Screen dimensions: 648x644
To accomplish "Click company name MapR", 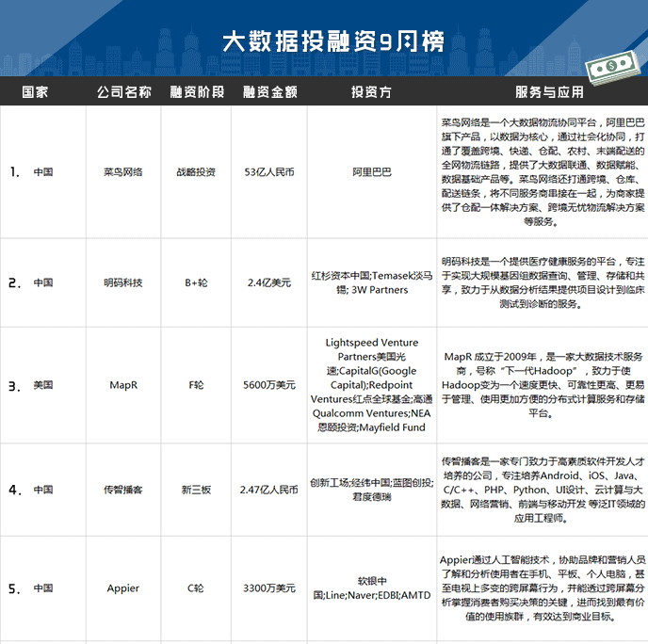I will click(x=123, y=385).
